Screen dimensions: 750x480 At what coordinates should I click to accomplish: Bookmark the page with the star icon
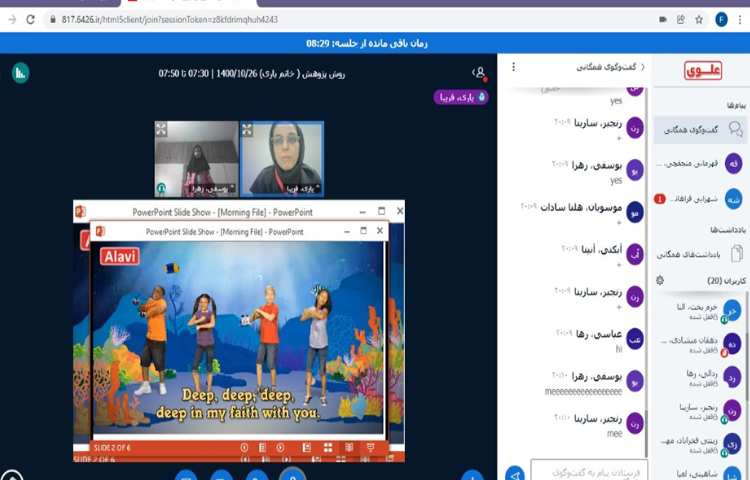(699, 20)
